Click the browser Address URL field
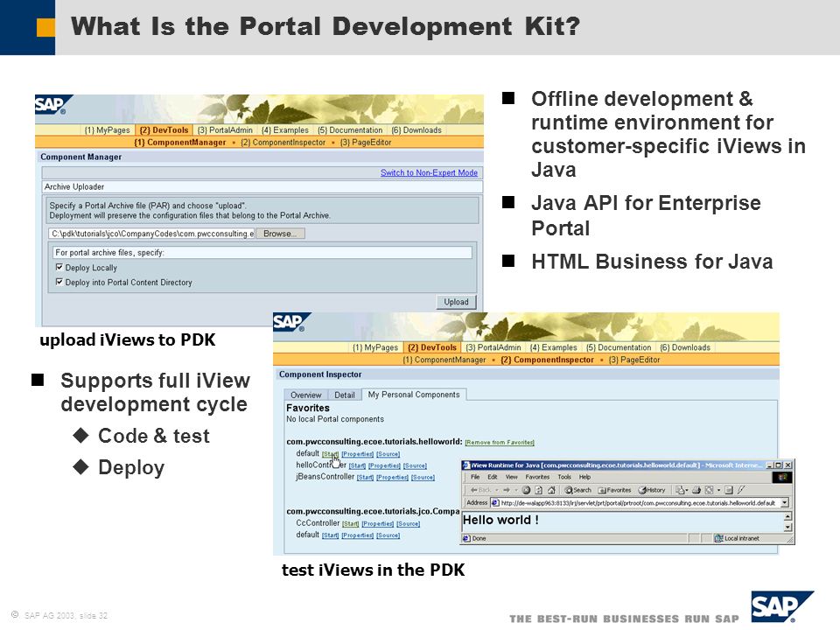840x630 pixels. 640,503
